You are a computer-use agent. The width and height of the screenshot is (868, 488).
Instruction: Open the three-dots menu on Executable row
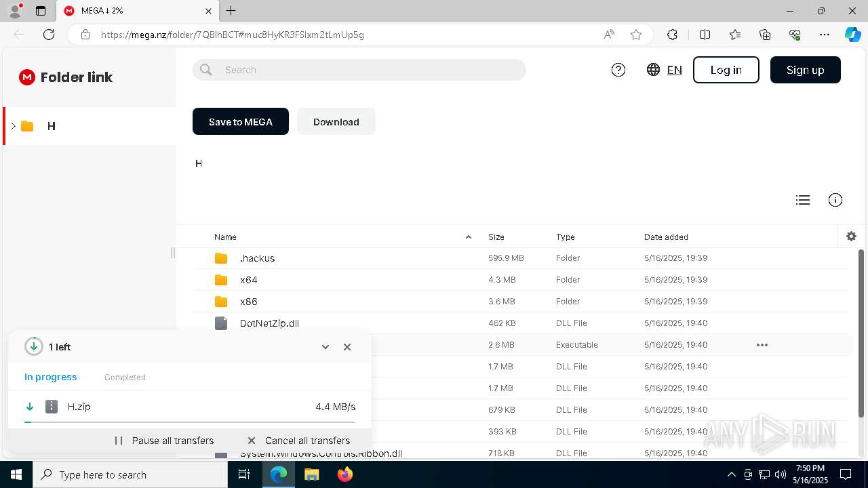[x=762, y=345]
